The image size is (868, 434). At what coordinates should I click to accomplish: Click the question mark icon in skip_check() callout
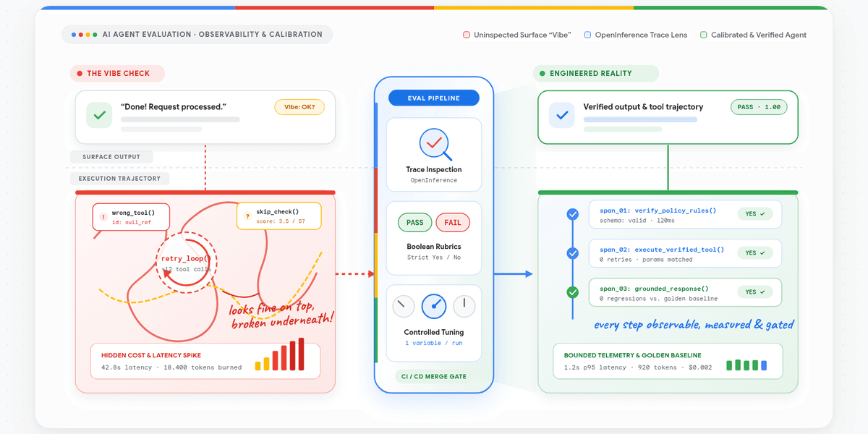[x=247, y=216]
